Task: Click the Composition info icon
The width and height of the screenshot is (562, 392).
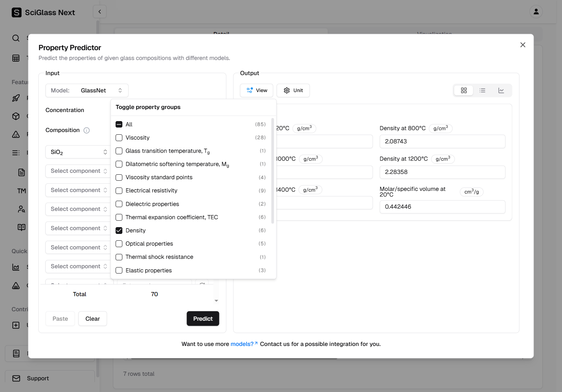Action: [86, 131]
